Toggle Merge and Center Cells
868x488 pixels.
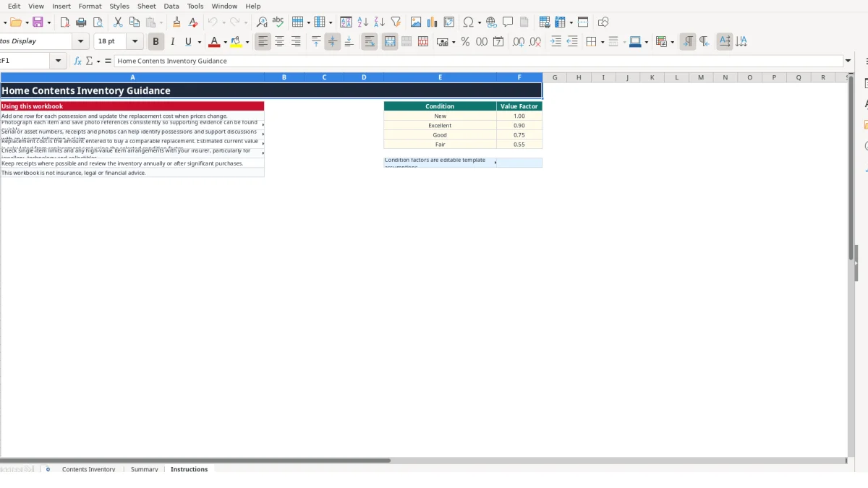[390, 42]
